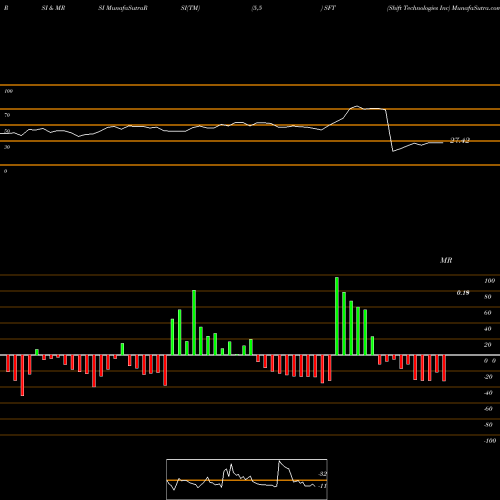Click the '30' level label on RSI axis

click(x=7, y=147)
